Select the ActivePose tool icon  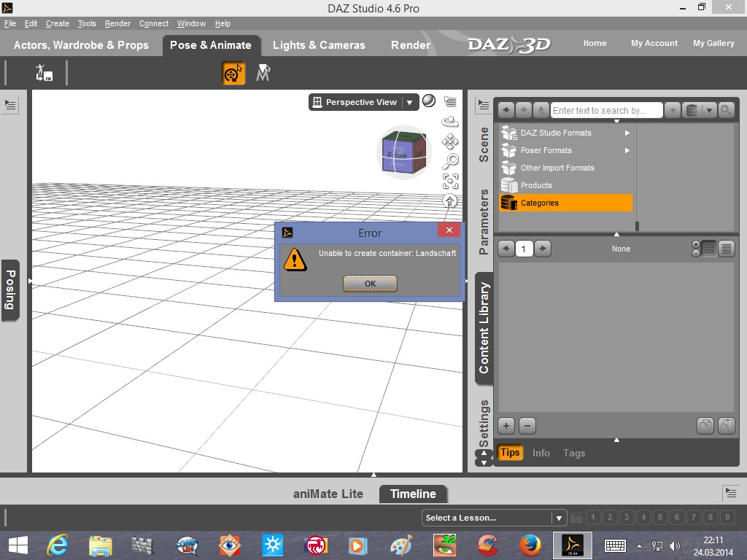[x=263, y=74]
